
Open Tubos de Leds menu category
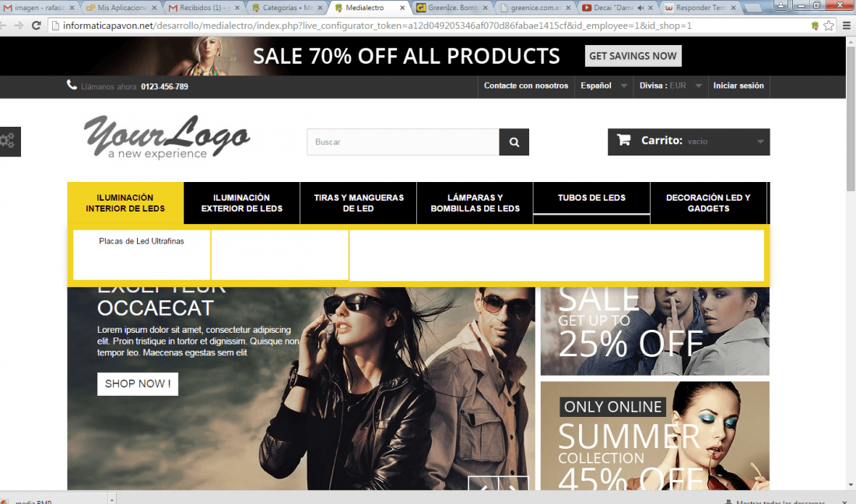[x=591, y=198]
